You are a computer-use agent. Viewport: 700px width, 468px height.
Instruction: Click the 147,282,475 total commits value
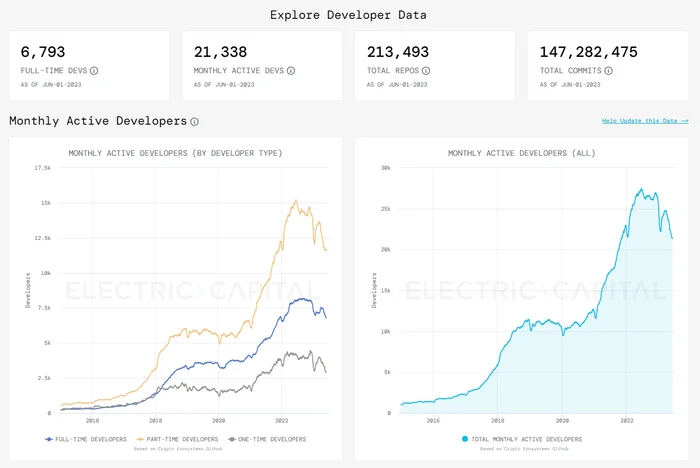(589, 52)
